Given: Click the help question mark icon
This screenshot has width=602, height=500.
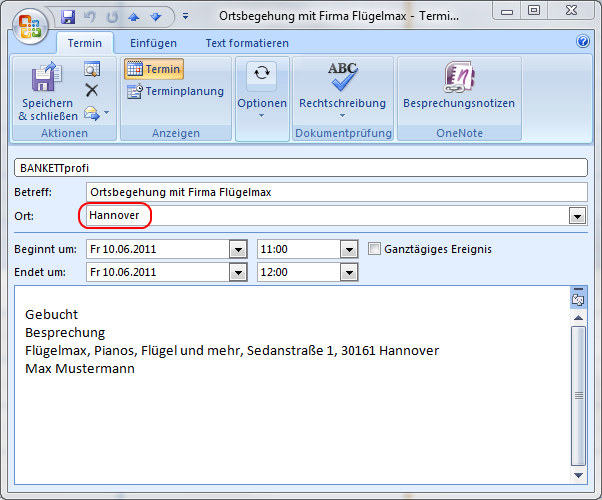Looking at the screenshot, I should [583, 42].
